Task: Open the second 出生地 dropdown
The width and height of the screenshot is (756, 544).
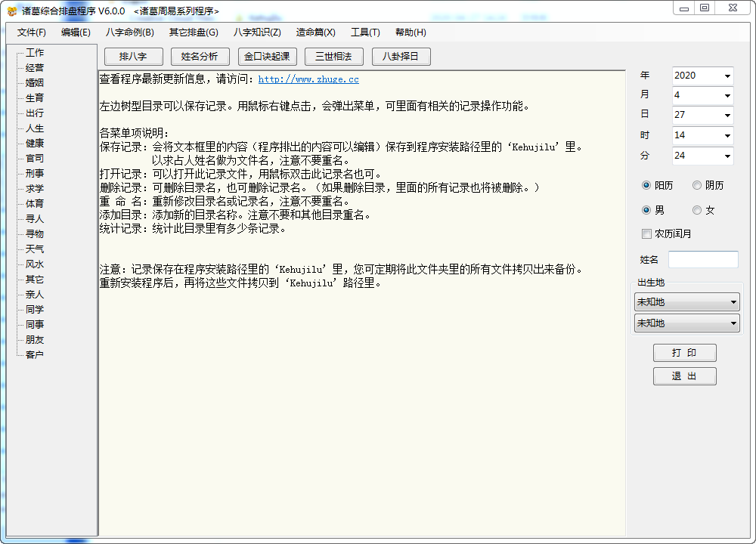Action: 687,323
